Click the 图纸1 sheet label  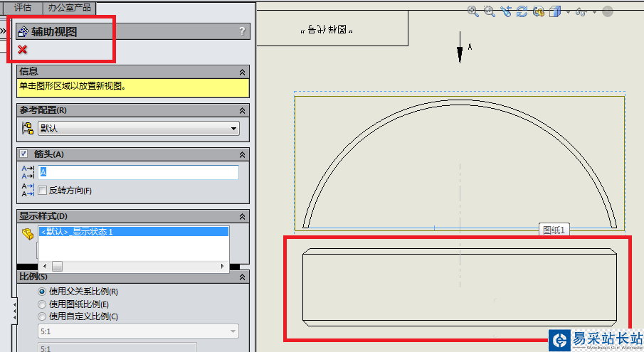pyautogui.click(x=554, y=230)
